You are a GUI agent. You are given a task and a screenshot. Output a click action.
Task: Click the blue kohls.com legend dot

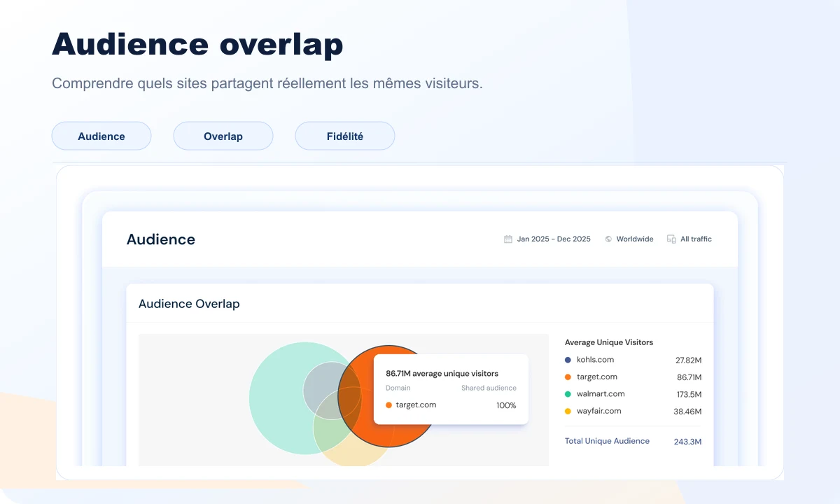568,360
